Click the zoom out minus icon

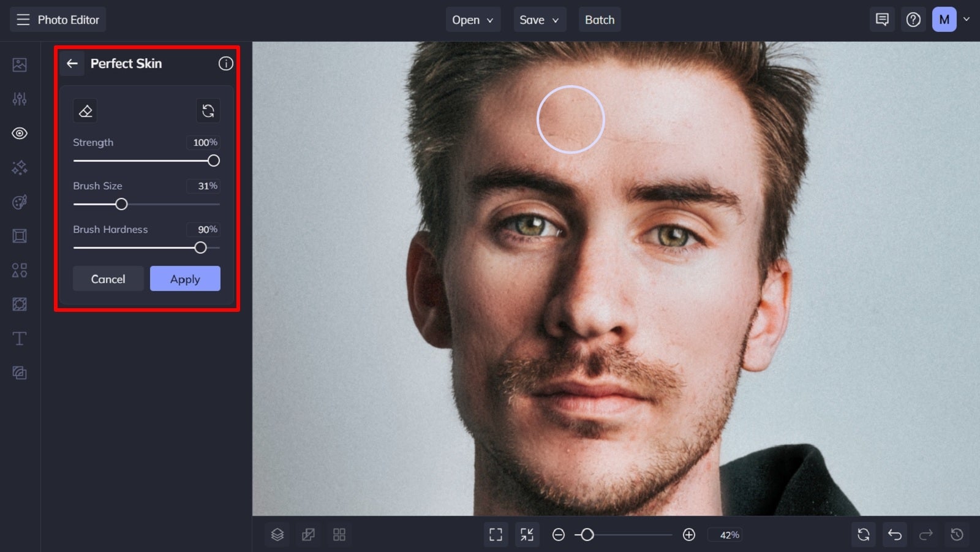coord(559,535)
